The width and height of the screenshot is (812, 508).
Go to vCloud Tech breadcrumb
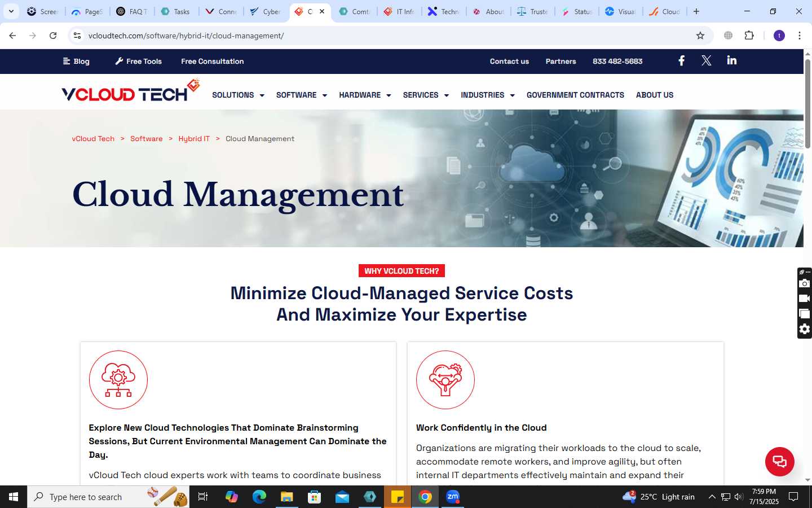pos(93,138)
